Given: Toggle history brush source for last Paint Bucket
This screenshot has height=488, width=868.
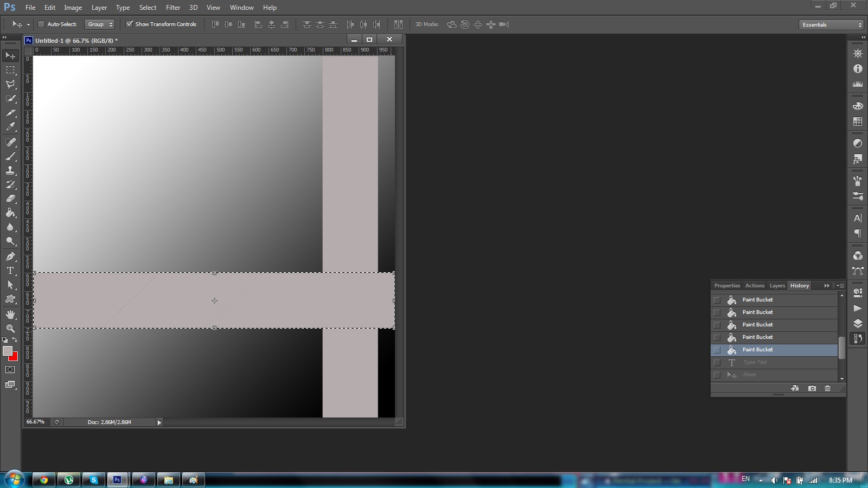Looking at the screenshot, I should tap(717, 350).
